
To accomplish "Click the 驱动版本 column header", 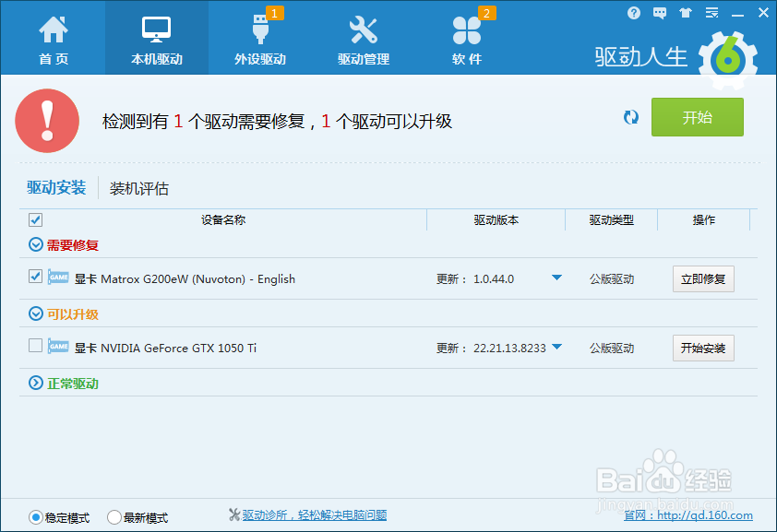I will click(496, 219).
